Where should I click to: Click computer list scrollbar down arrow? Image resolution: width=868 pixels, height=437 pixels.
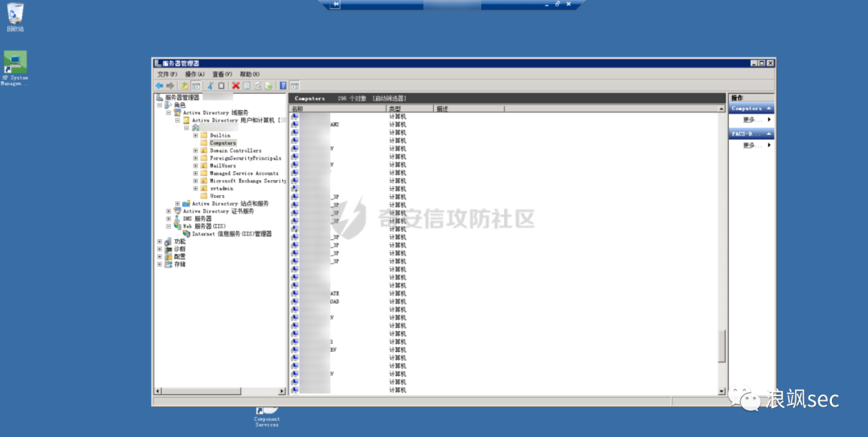[721, 391]
